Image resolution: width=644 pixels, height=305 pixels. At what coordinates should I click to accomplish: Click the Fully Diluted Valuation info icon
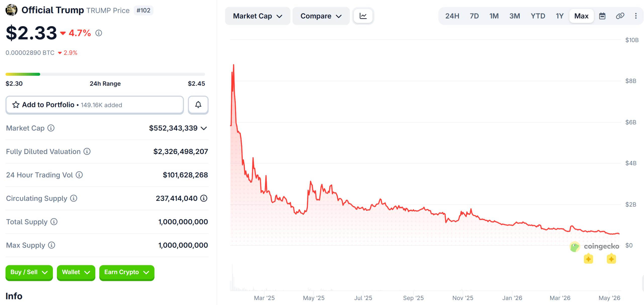tap(87, 151)
